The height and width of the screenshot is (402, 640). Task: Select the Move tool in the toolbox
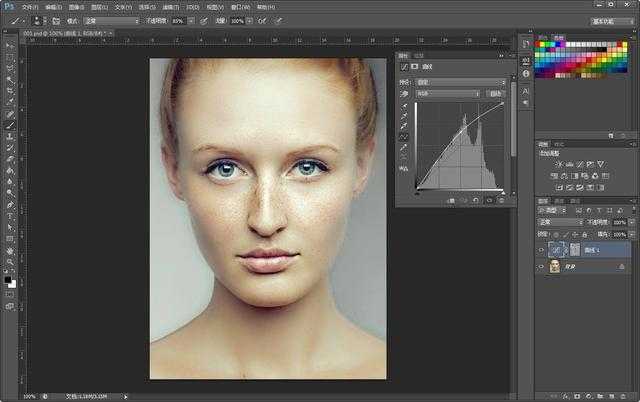pos(10,47)
